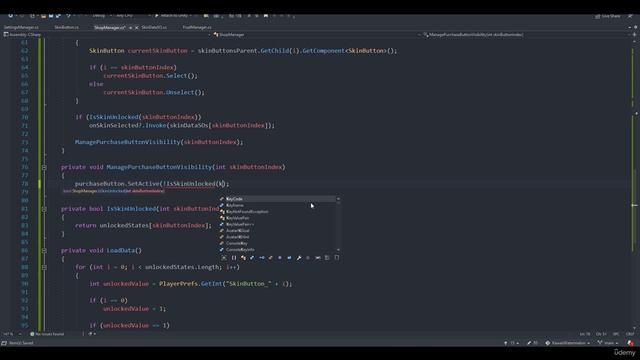Click the Save All toolbar icon

(58, 16)
